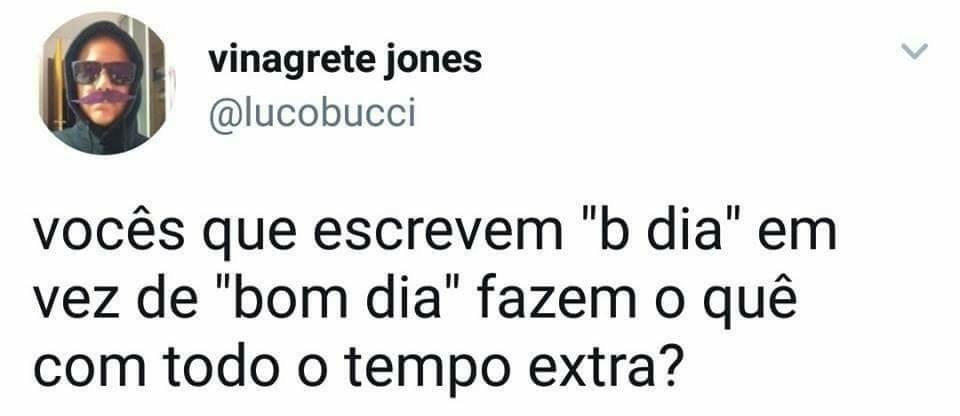
Task: Open the tweet options chevron menu
Action: coord(915,51)
